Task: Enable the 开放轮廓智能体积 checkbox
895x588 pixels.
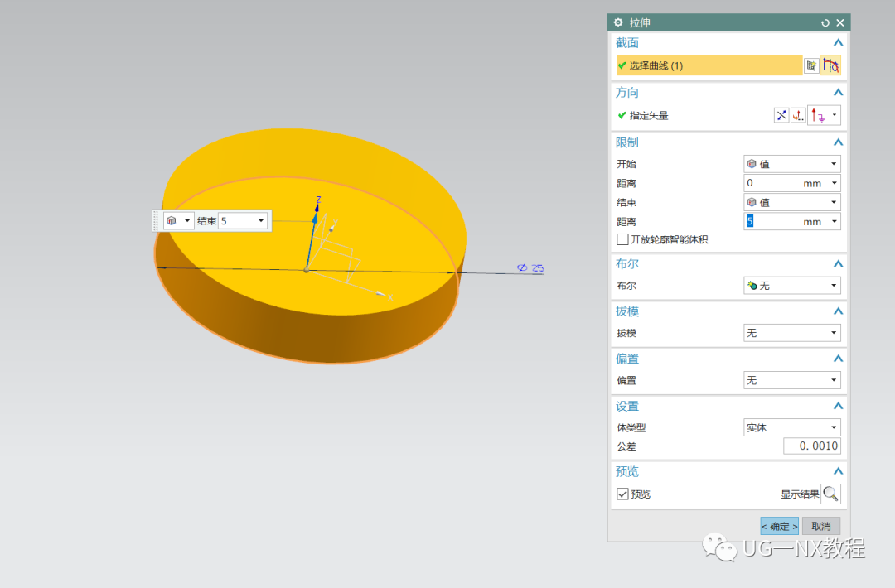Action: point(622,239)
